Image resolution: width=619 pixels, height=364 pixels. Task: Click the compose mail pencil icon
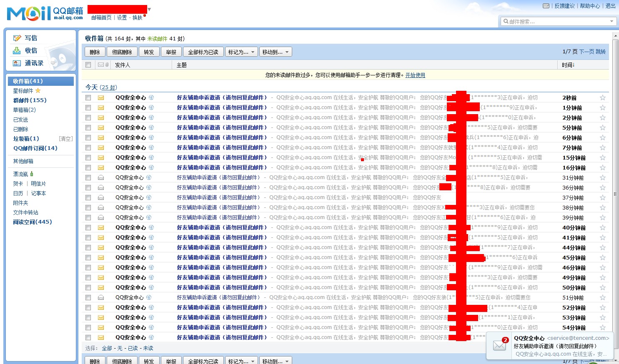coord(17,38)
